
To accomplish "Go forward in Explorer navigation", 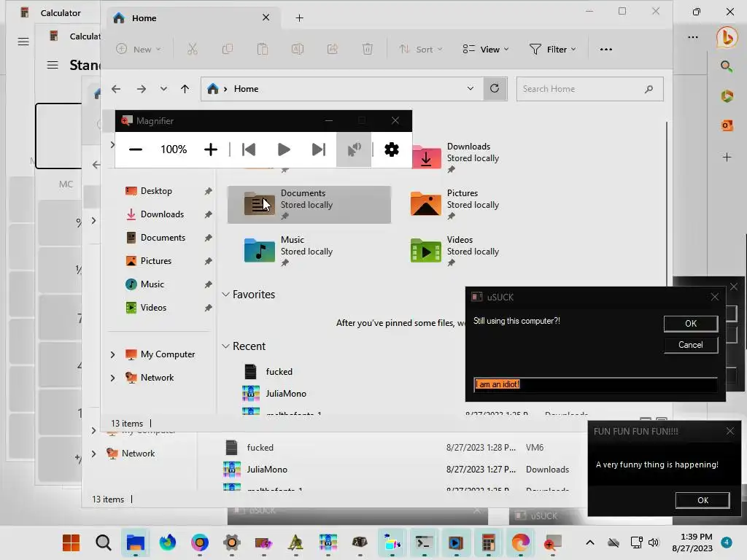I will tap(142, 89).
